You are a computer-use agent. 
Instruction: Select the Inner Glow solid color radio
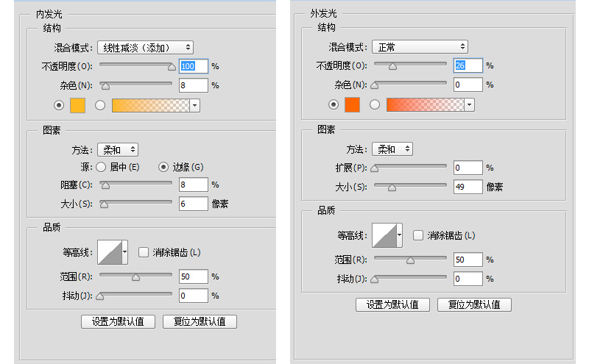click(59, 105)
